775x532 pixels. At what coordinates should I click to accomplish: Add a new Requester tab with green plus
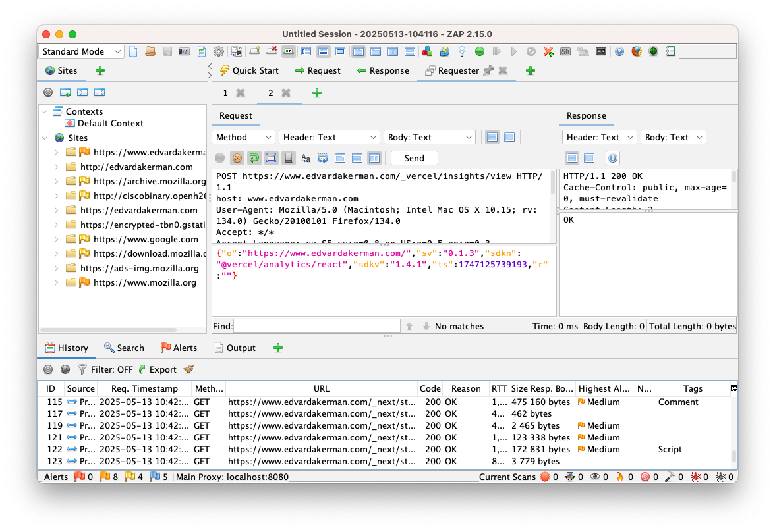(x=317, y=93)
